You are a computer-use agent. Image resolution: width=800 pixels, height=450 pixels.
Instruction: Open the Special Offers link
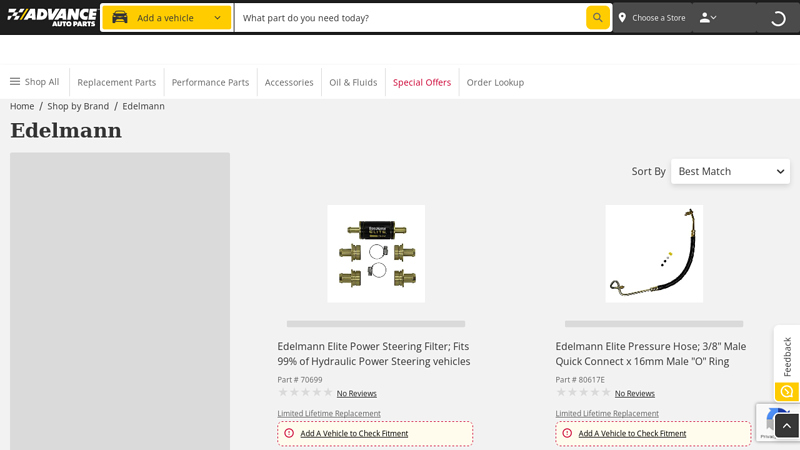(x=422, y=82)
